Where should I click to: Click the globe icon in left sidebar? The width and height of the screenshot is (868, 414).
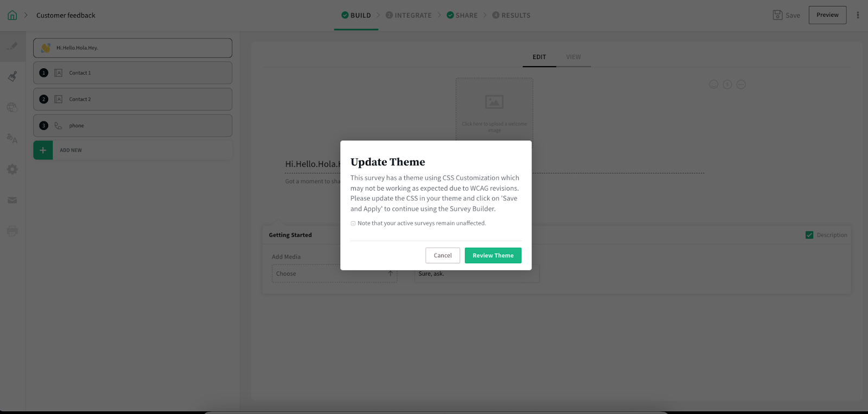12,107
